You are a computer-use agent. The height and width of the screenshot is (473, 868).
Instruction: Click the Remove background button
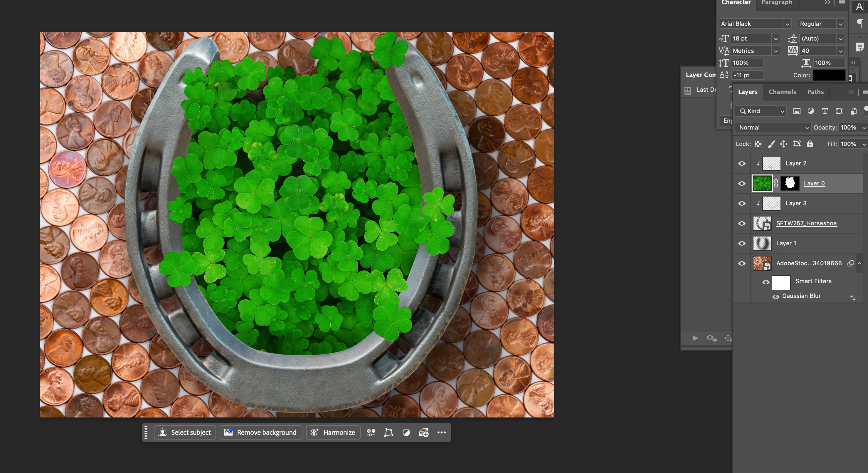point(261,432)
